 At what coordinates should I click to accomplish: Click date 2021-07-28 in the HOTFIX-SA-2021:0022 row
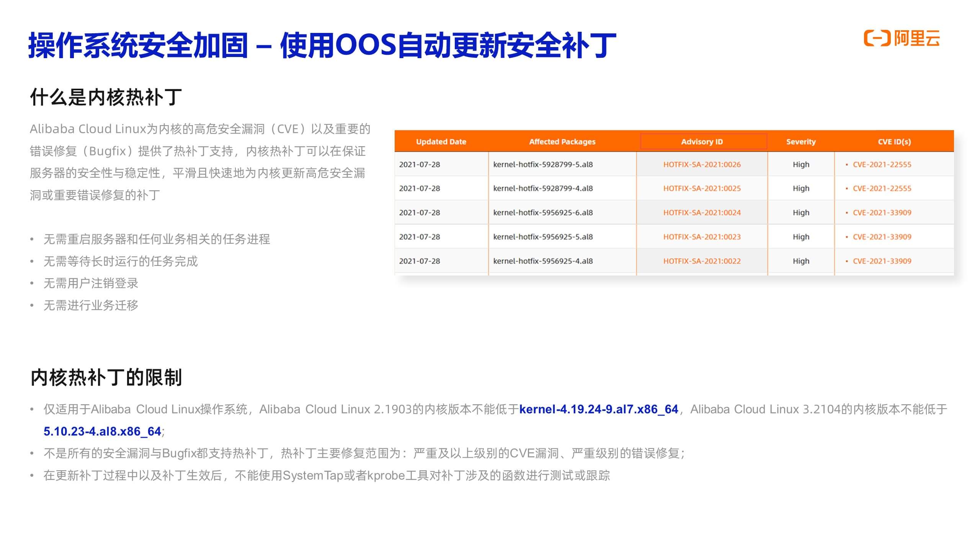420,261
